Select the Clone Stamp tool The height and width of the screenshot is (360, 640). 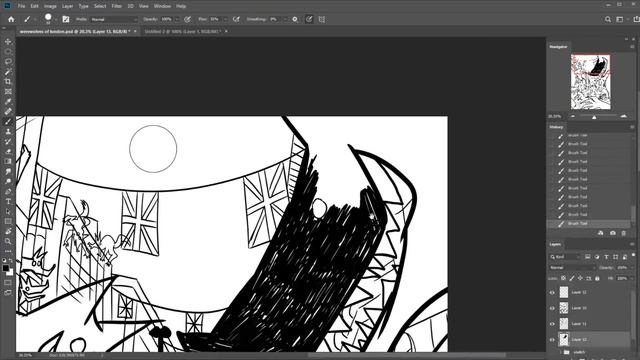[x=8, y=131]
